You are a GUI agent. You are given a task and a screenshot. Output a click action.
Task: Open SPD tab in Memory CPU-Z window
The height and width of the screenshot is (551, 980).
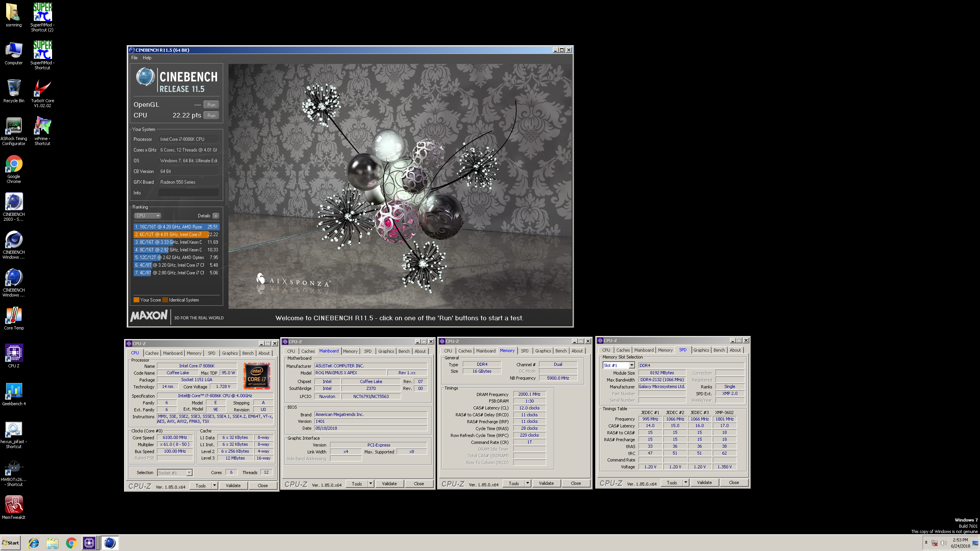pos(524,351)
